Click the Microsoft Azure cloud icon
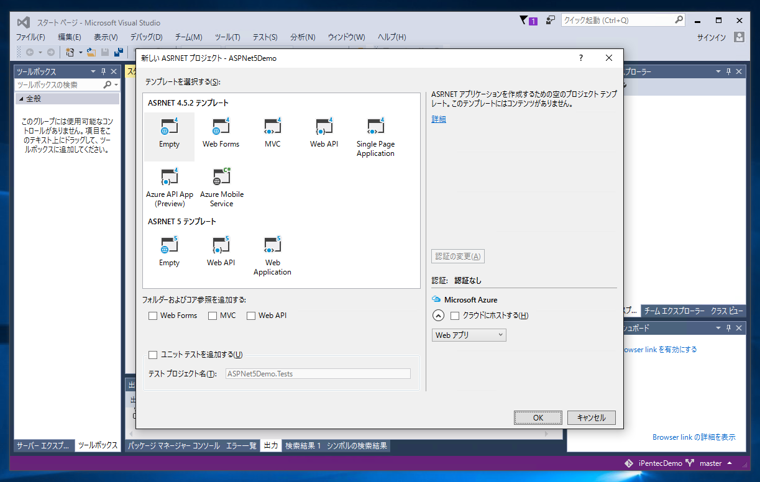This screenshot has height=482, width=760. click(436, 300)
